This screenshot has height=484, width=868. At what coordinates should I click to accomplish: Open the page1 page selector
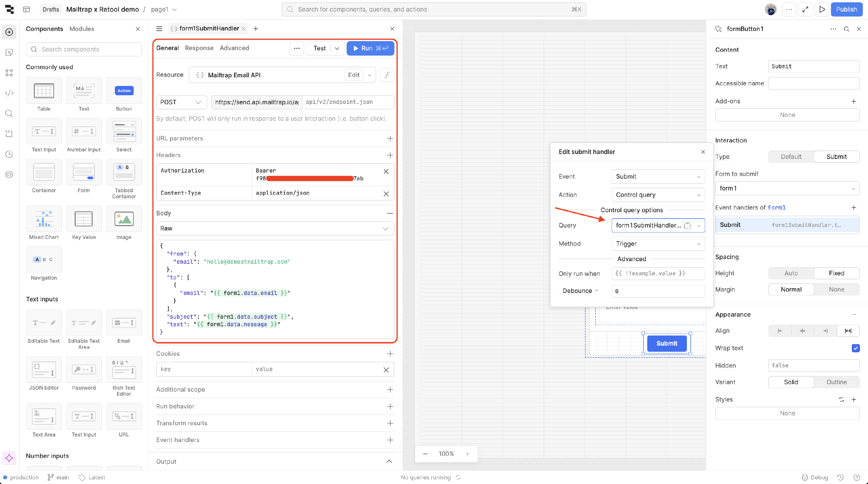click(164, 10)
